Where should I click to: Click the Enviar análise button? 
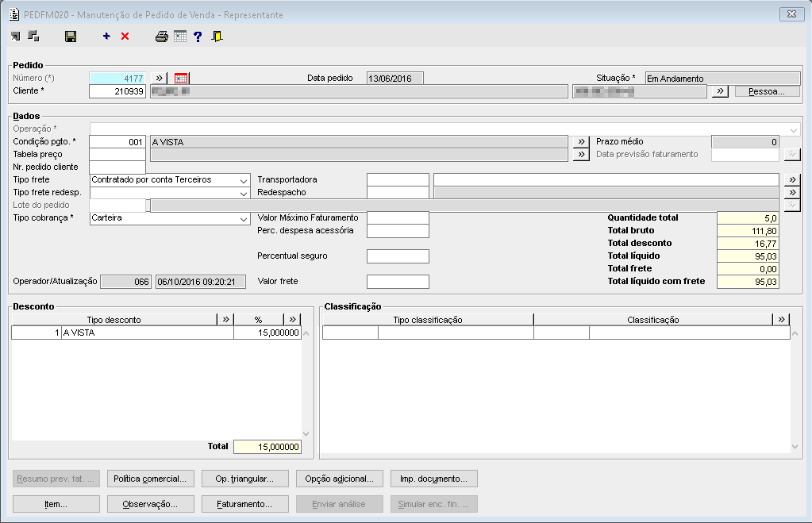click(x=339, y=505)
